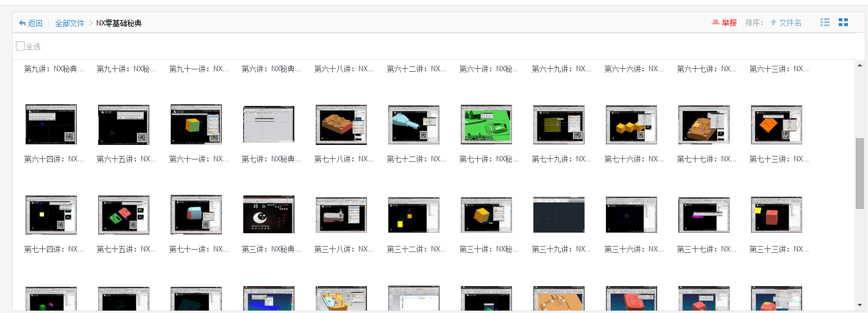Click the 第九讲 file name label
Viewport: 868px width, 313px height.
point(54,69)
